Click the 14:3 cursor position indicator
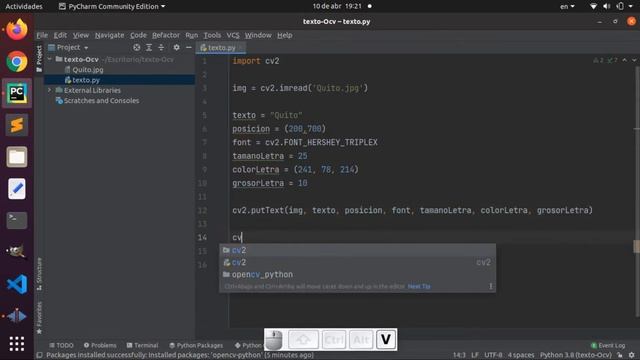Screen dimensions: 640x360 (x=459, y=355)
